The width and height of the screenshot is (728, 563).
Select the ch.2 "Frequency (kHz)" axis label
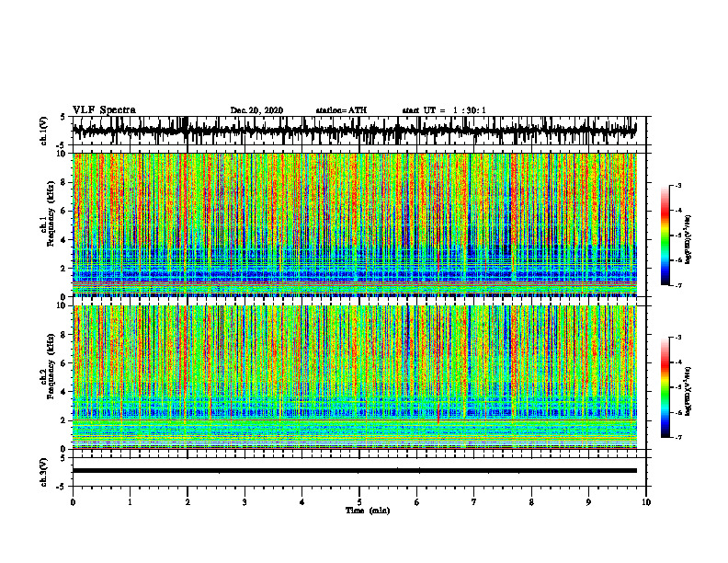pos(51,366)
